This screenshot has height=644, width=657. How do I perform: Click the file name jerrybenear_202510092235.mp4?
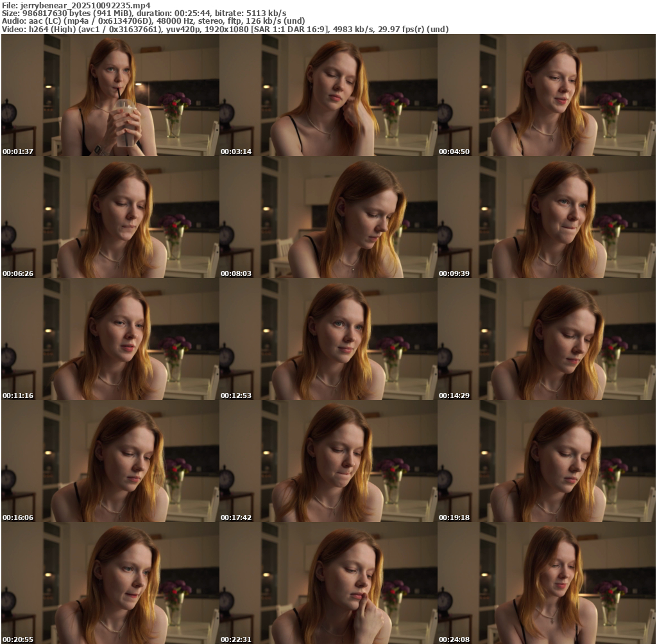(x=85, y=5)
